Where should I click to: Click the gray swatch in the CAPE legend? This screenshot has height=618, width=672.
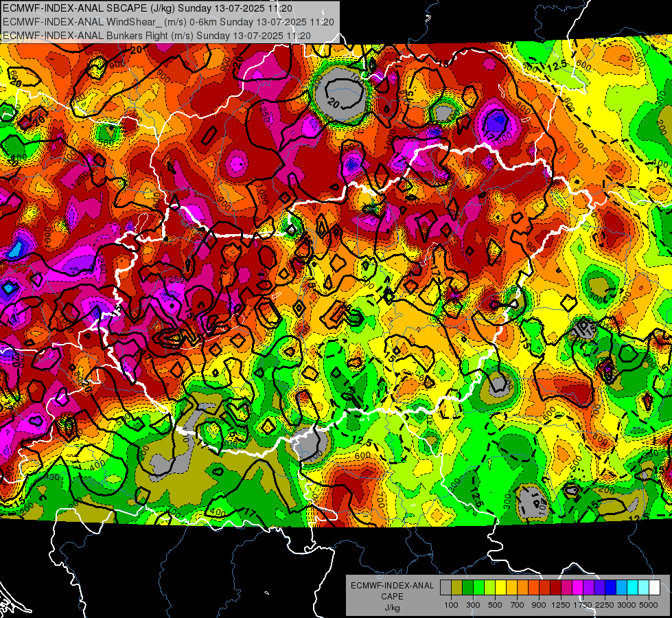[445, 588]
